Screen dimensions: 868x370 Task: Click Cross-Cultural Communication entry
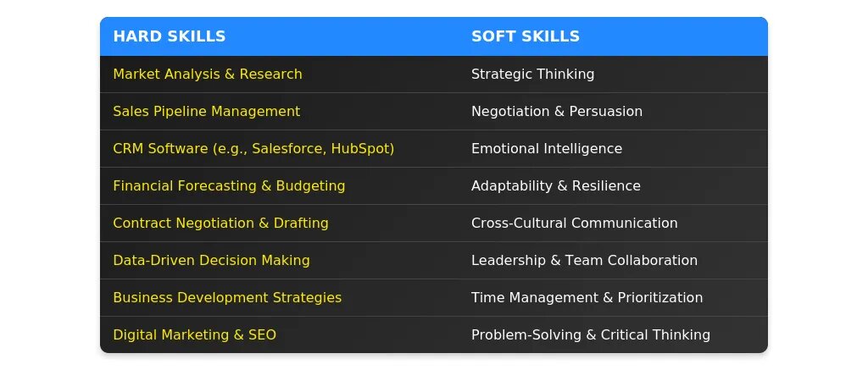[x=575, y=224]
